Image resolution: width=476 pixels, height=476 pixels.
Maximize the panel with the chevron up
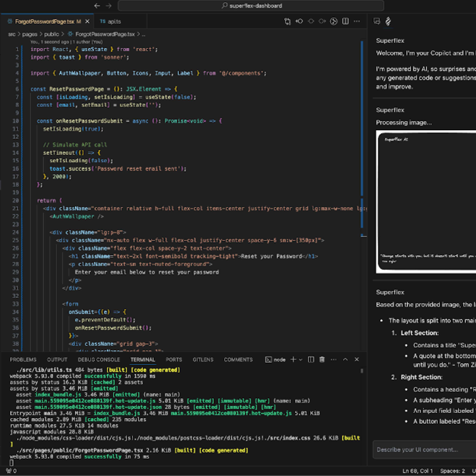point(345,360)
